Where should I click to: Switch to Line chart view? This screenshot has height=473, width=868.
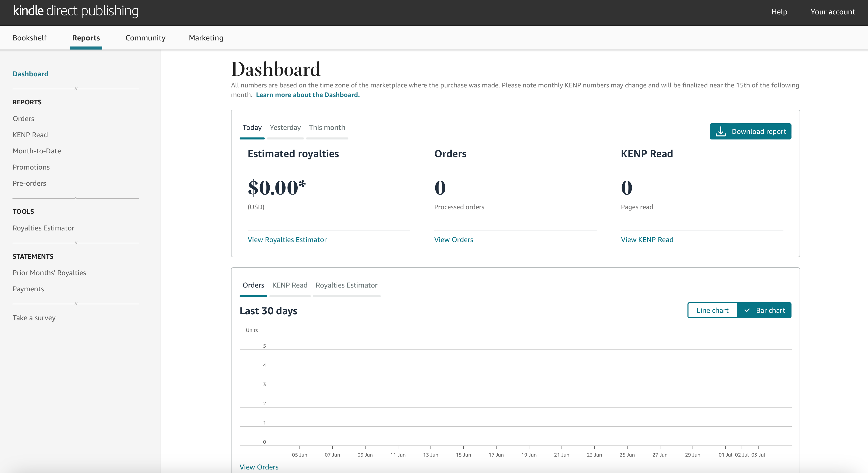point(712,310)
